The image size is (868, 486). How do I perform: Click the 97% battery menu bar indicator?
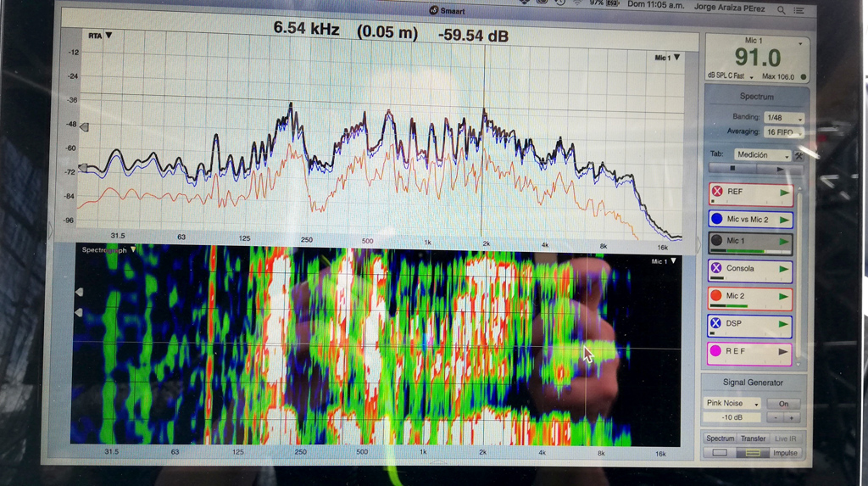pyautogui.click(x=603, y=3)
